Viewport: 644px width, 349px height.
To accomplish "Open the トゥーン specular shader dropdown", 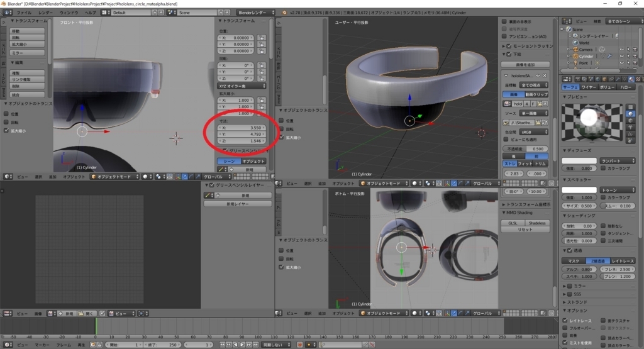I will [x=618, y=190].
